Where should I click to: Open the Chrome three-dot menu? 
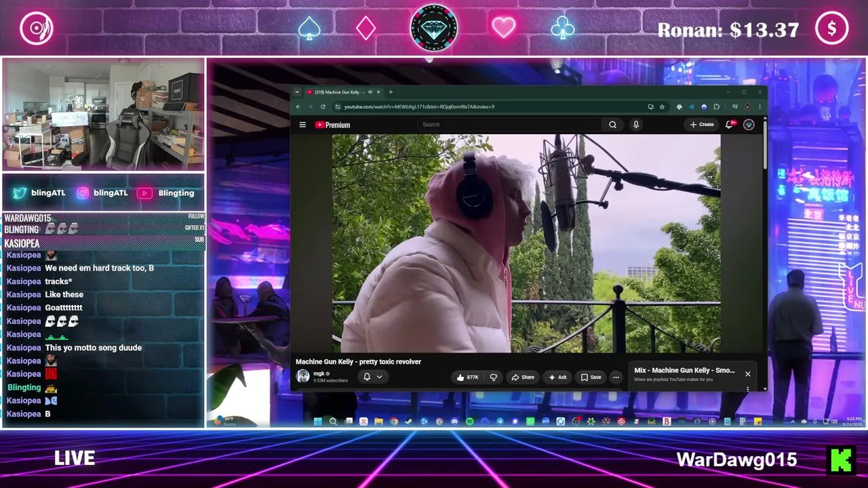tap(759, 106)
